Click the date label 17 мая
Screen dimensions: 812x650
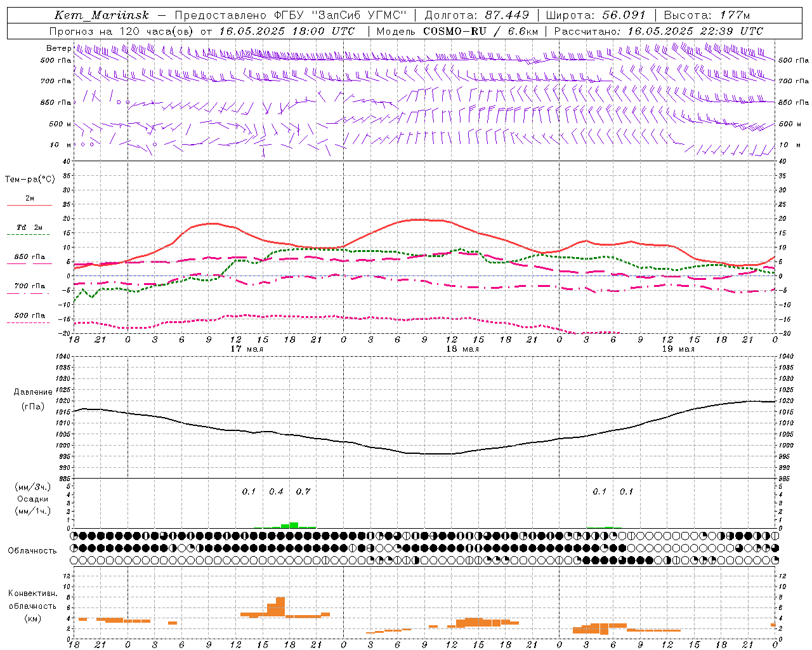click(247, 349)
